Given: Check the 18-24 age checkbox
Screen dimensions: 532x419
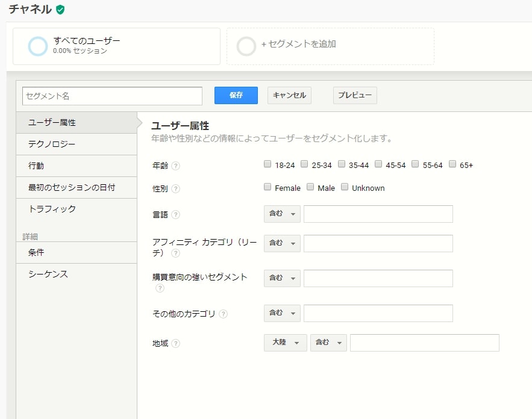Looking at the screenshot, I should tap(268, 164).
